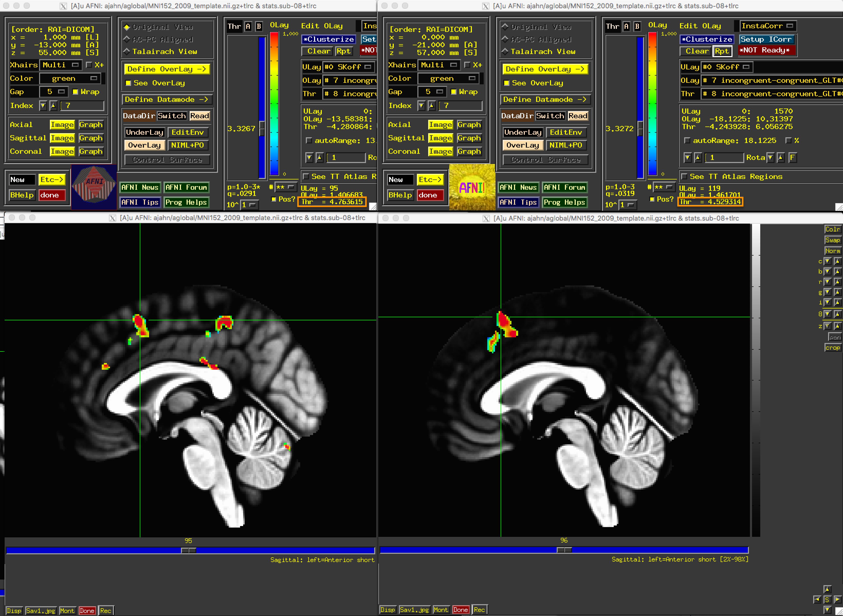Click the right pan arrow beside S button

(837, 600)
